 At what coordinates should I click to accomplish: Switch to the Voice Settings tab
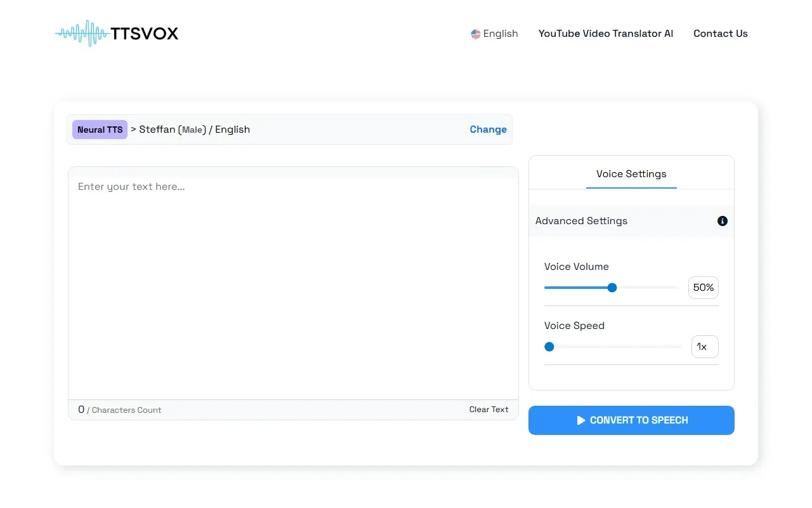click(631, 173)
